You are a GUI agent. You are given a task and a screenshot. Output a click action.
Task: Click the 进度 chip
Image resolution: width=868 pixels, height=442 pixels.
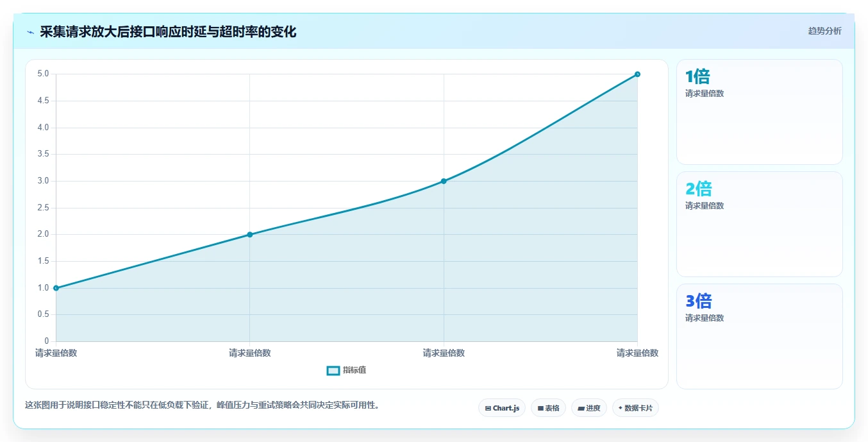pyautogui.click(x=588, y=408)
